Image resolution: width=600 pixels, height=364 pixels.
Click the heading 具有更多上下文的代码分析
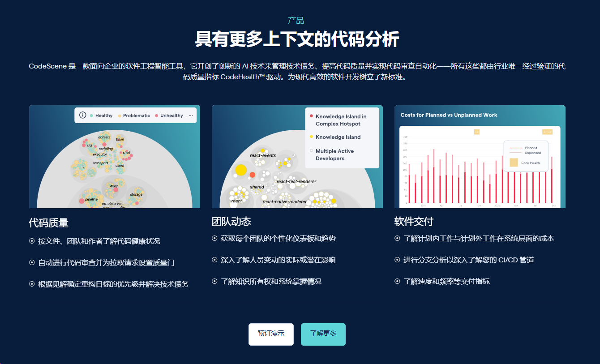[x=297, y=39]
